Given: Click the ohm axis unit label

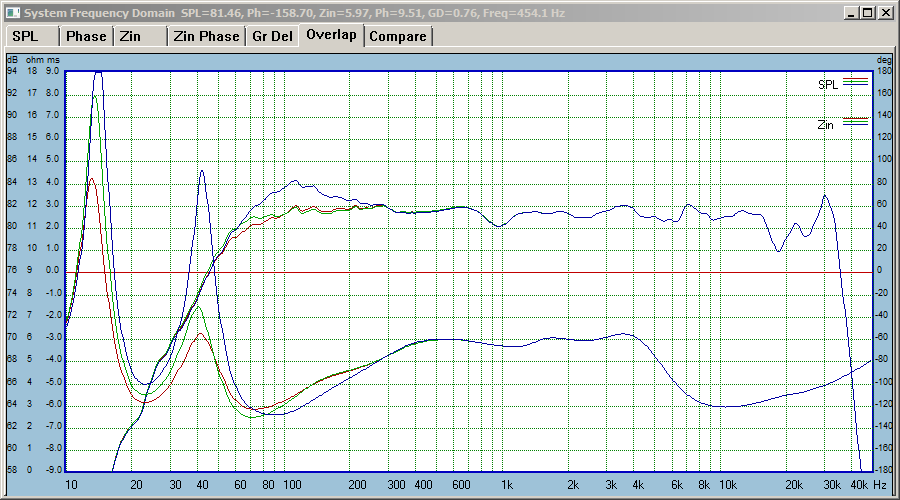Looking at the screenshot, I should pyautogui.click(x=34, y=60).
